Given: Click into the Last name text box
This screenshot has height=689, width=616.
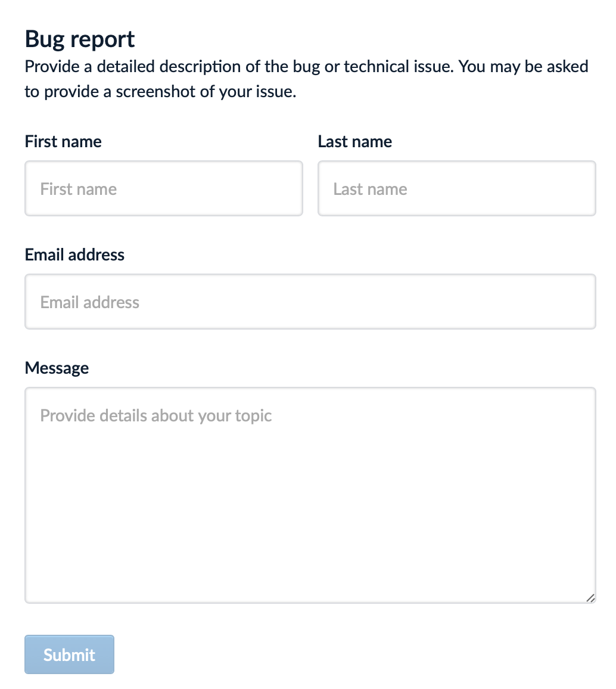Looking at the screenshot, I should click(x=456, y=188).
